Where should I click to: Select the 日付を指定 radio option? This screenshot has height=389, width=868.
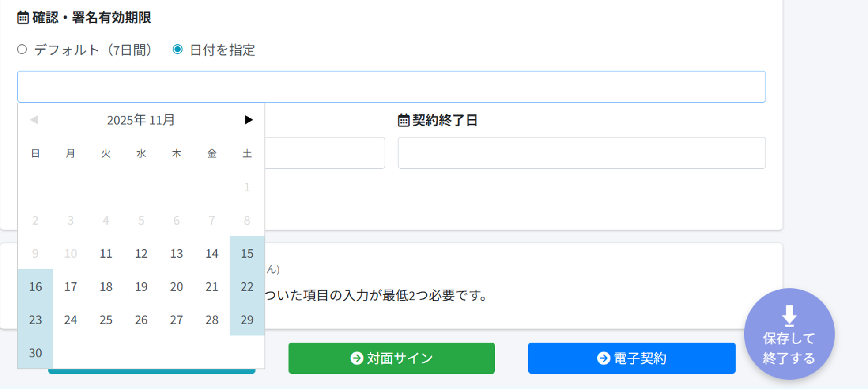[177, 50]
